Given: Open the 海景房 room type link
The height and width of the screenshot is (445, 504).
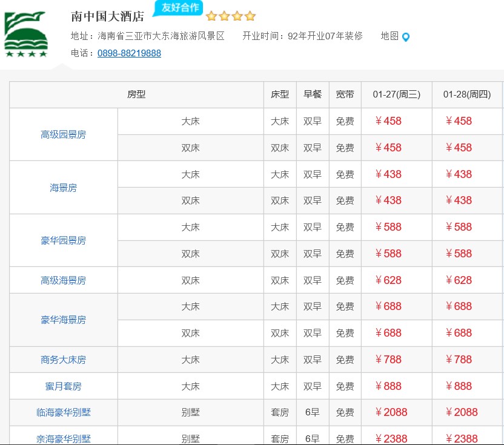Looking at the screenshot, I should [63, 188].
